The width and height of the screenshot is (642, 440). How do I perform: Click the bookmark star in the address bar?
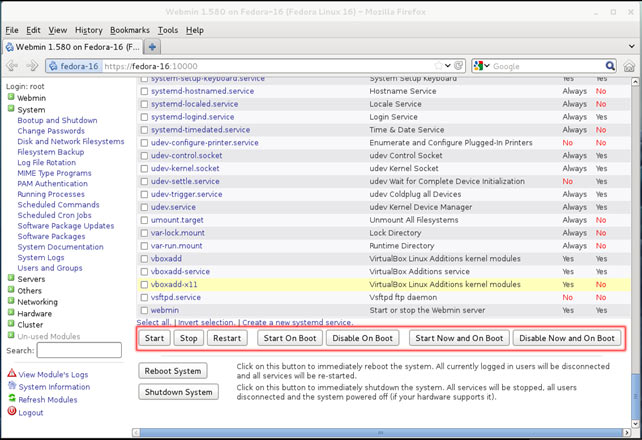(x=439, y=66)
